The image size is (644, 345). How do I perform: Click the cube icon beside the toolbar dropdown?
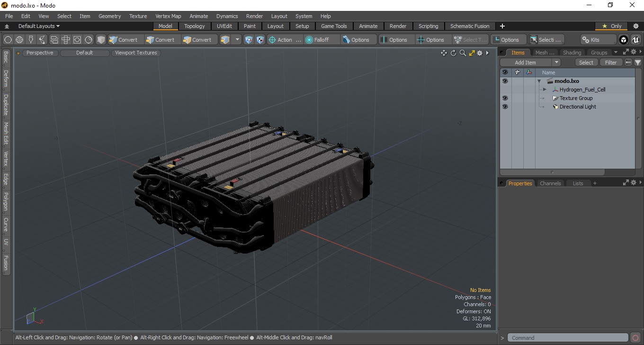[x=225, y=40]
